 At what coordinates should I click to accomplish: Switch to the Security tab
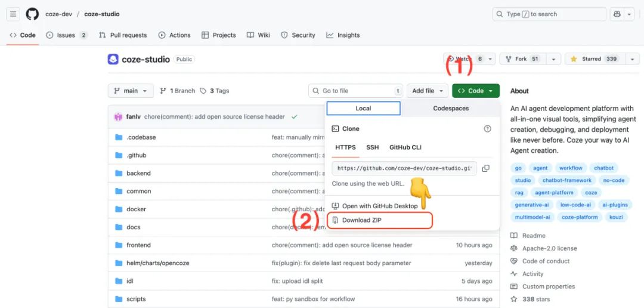point(298,35)
